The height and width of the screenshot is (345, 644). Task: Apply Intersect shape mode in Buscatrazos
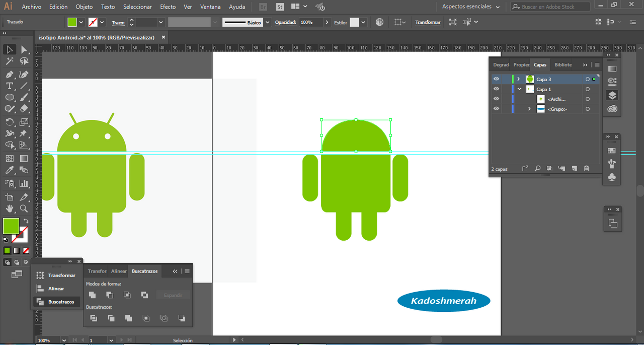(x=127, y=295)
